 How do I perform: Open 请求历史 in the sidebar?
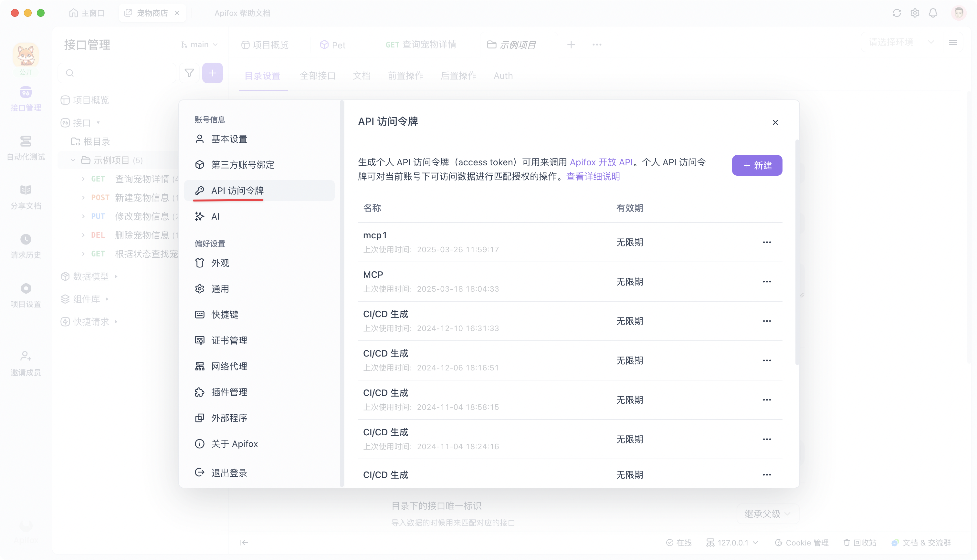coord(26,246)
